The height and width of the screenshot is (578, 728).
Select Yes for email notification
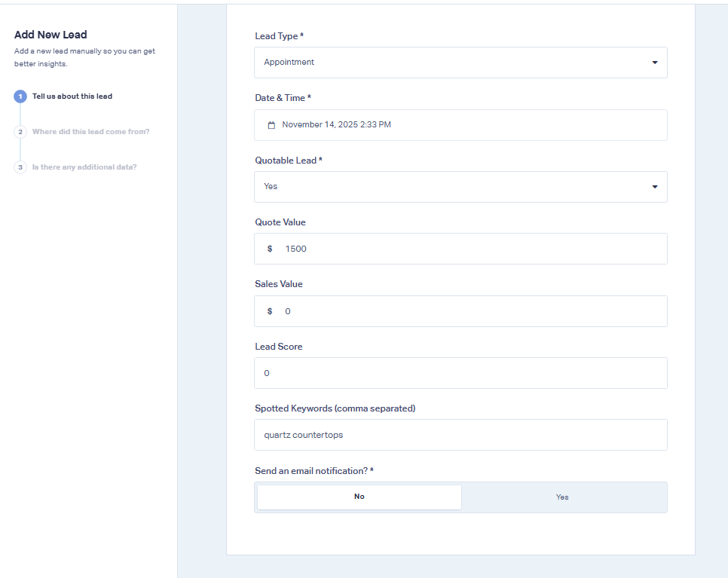(x=562, y=497)
